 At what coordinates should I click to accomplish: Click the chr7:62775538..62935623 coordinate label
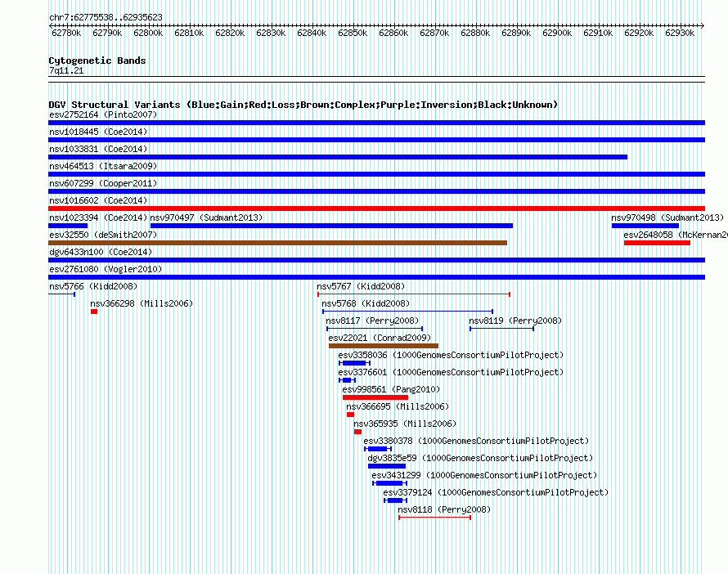pos(106,18)
